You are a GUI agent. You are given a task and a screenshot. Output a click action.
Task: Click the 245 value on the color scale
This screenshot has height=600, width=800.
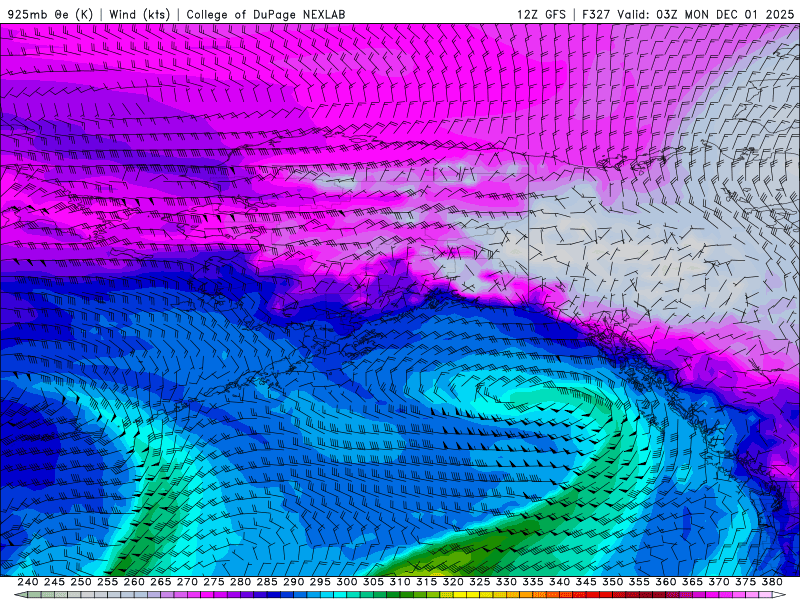pyautogui.click(x=54, y=582)
